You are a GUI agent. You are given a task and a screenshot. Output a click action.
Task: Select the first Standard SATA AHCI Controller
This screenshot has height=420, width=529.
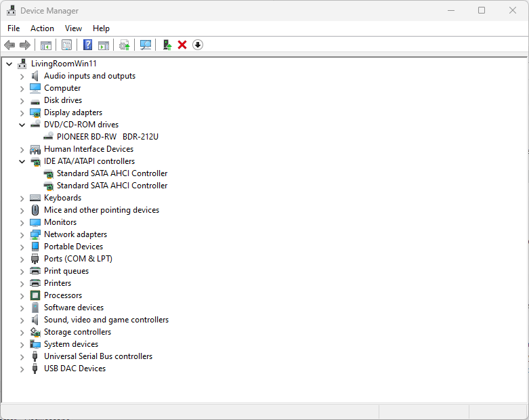(112, 173)
